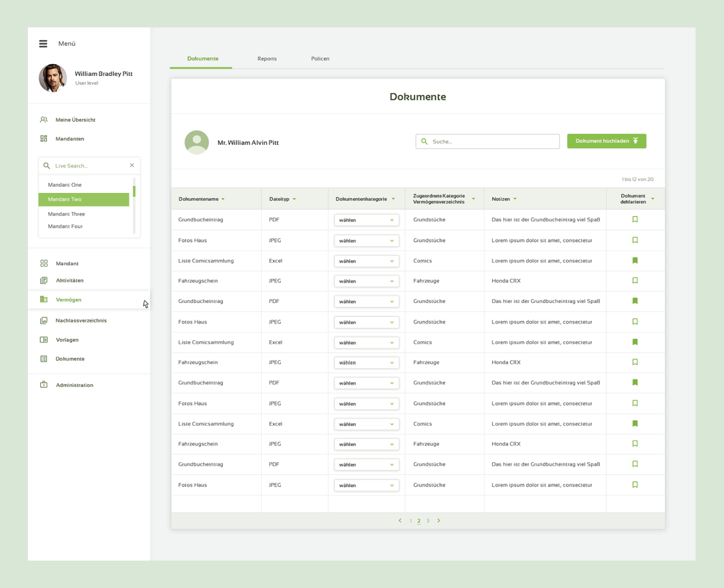Click the Dokument hochladen button
Screen dimensions: 724x588
(606, 141)
